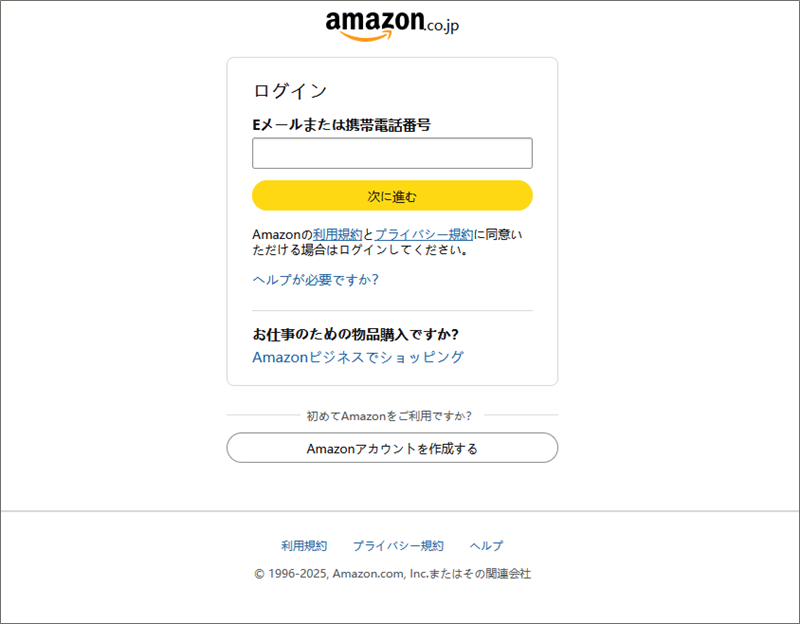Viewport: 800px width, 624px height.
Task: Click the © 1996-2025 Amazon.com copyright notice
Action: 392,574
